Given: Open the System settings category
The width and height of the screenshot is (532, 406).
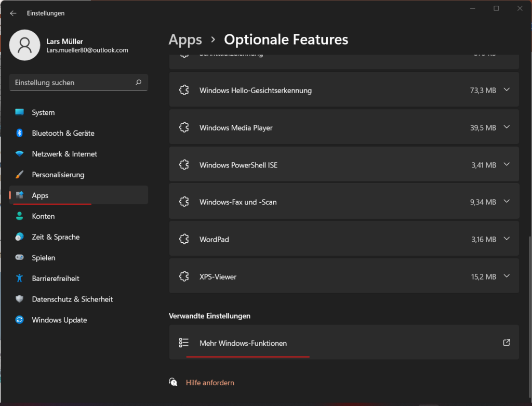Looking at the screenshot, I should pos(79,112).
